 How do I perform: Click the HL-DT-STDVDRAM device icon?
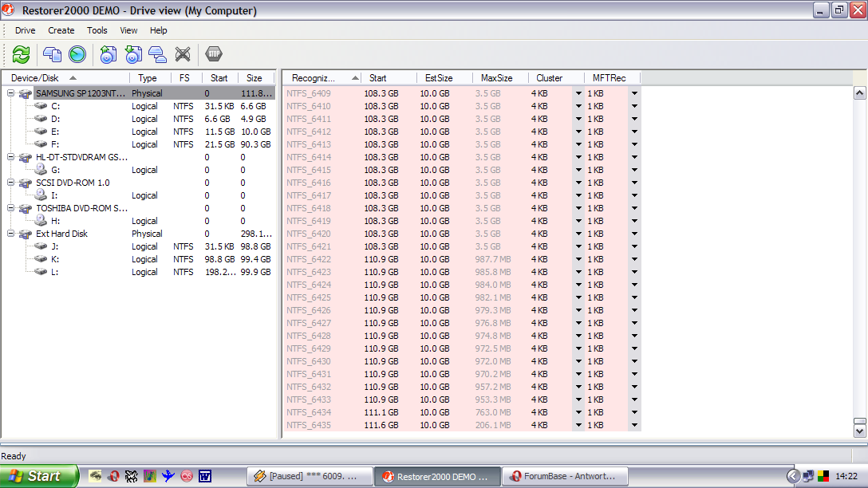[x=26, y=158]
